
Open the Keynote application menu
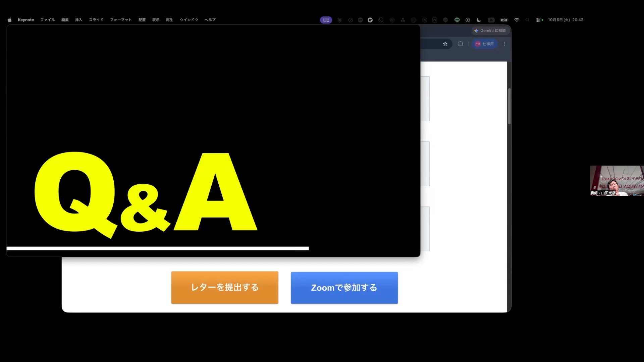click(x=26, y=20)
